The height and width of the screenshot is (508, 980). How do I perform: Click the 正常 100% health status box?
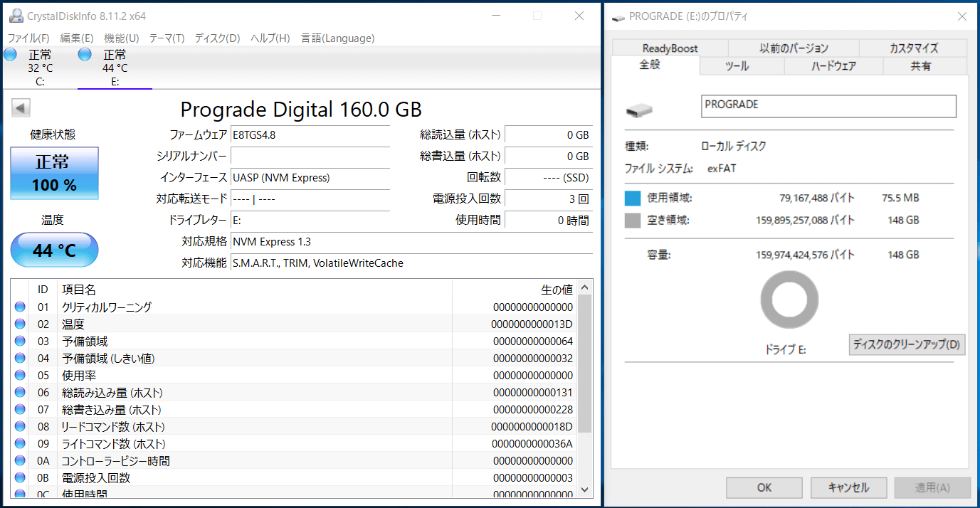[x=54, y=173]
